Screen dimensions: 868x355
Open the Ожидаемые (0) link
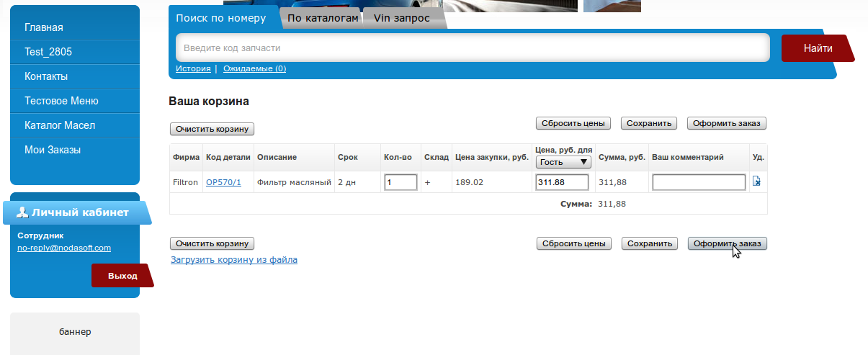point(254,68)
